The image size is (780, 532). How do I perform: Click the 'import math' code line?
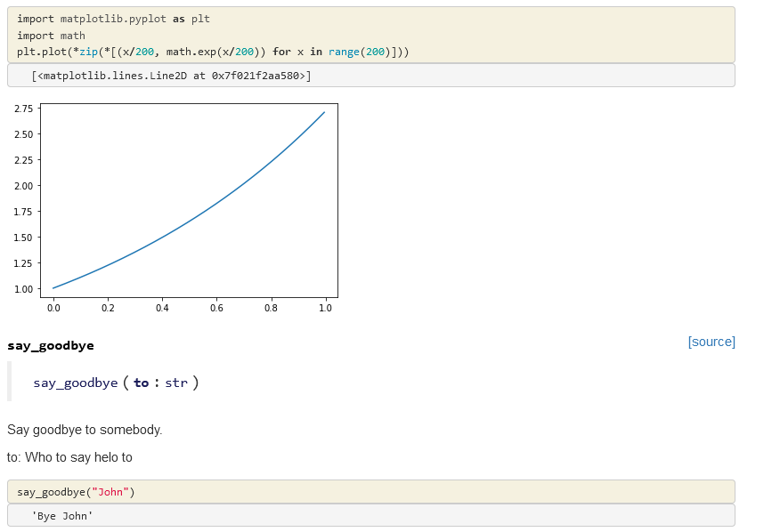coord(51,36)
